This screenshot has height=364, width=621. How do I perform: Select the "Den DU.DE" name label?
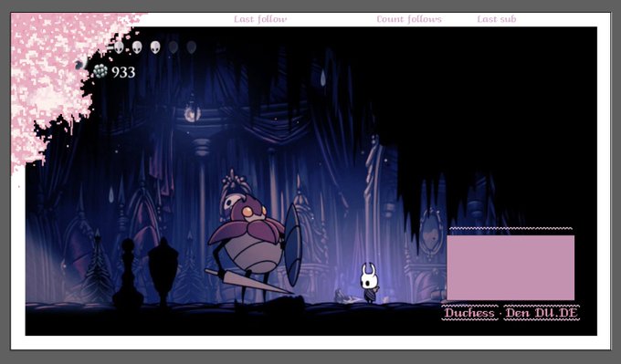point(542,313)
